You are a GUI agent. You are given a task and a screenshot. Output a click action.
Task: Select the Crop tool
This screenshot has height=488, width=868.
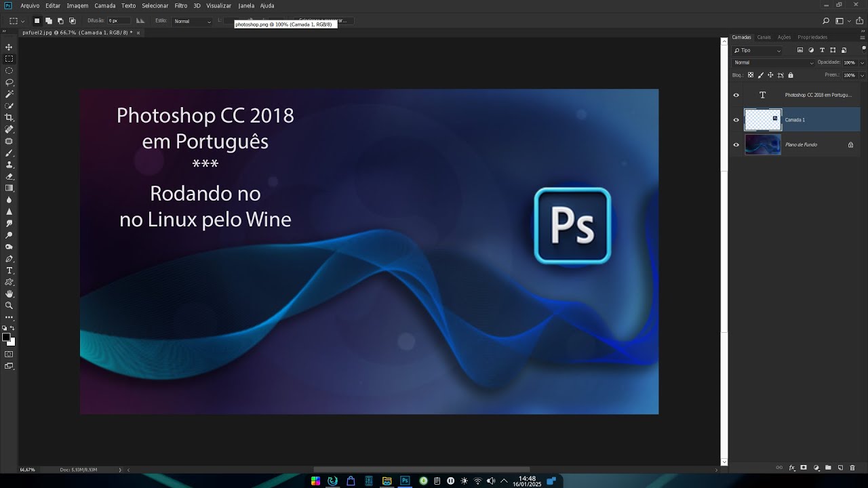click(x=9, y=117)
